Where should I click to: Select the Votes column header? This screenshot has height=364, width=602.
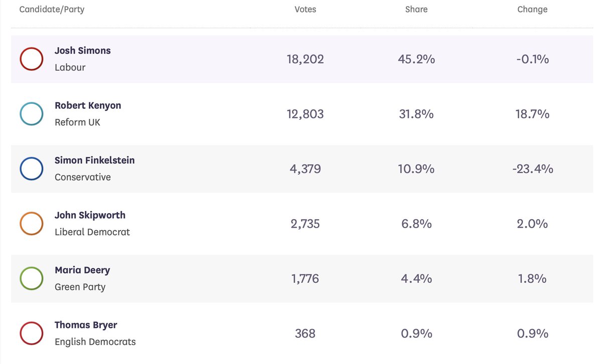coord(306,10)
